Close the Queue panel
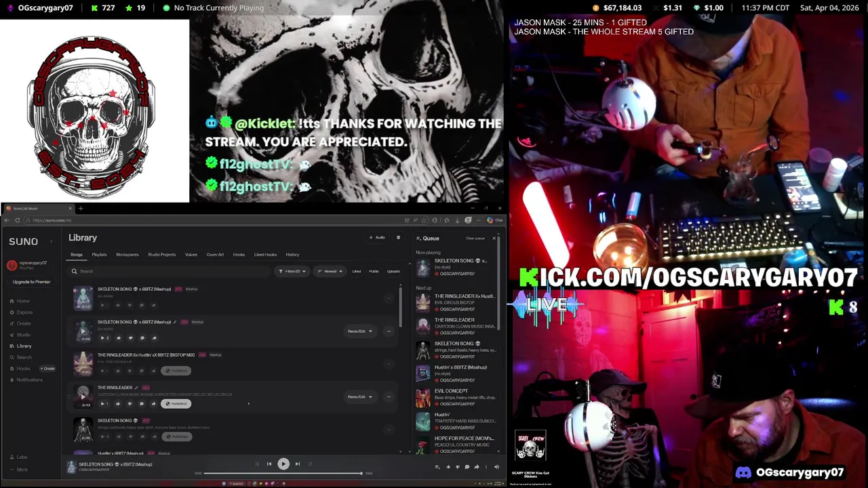This screenshot has height=488, width=868. 494,238
